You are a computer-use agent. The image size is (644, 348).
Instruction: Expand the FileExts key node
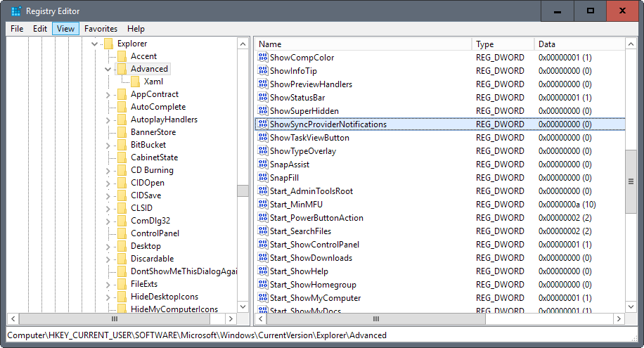pos(108,284)
